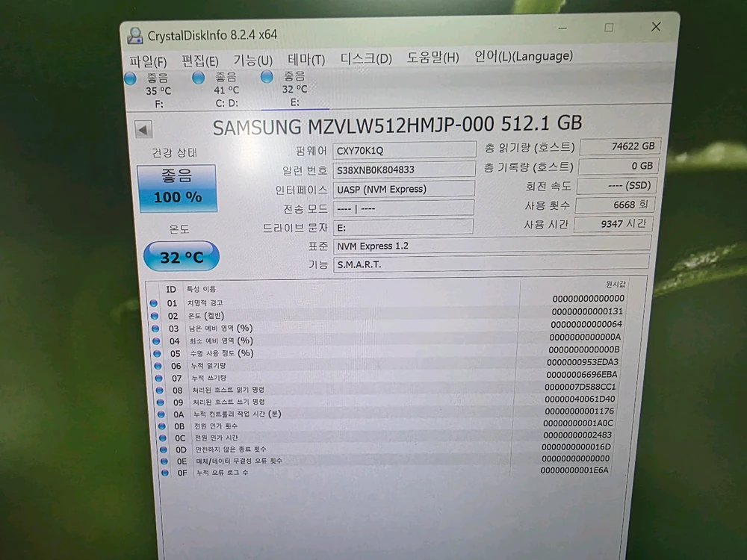Select the 전원 인가 횟수 attribute name

coord(216,426)
